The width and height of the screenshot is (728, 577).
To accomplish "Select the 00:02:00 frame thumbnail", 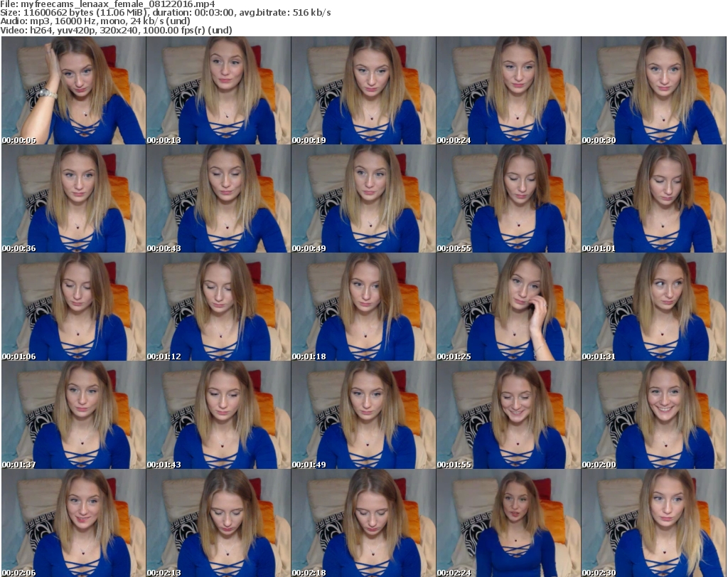I will (654, 415).
